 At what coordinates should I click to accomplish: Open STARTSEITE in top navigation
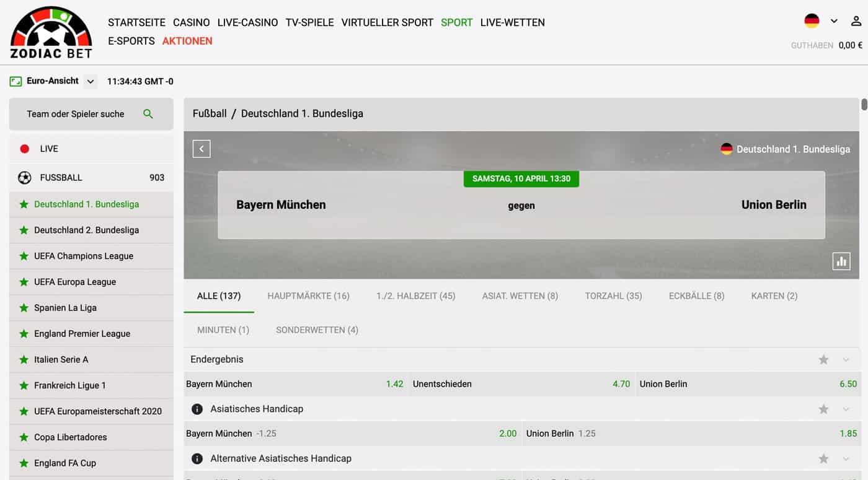coord(136,22)
